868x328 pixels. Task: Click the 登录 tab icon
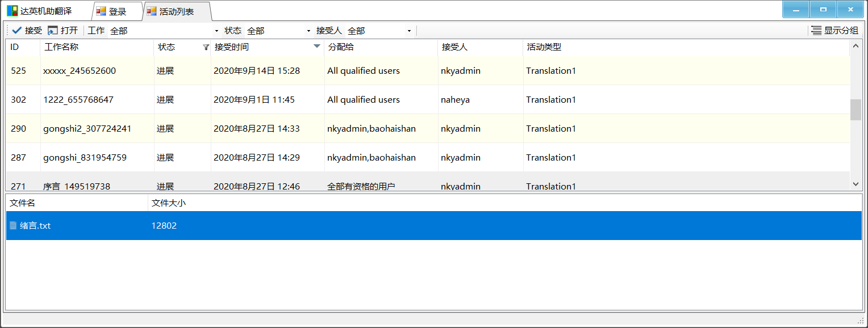click(101, 11)
